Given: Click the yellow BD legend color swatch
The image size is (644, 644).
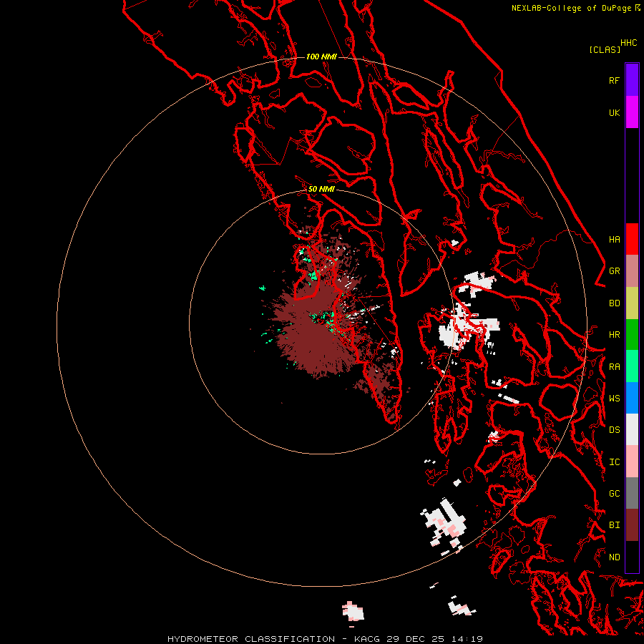Looking at the screenshot, I should pyautogui.click(x=632, y=303).
